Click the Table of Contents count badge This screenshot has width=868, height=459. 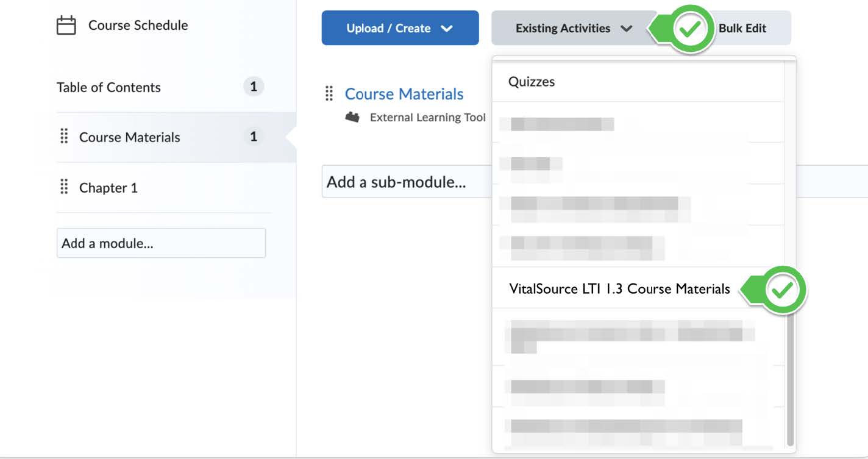point(254,87)
